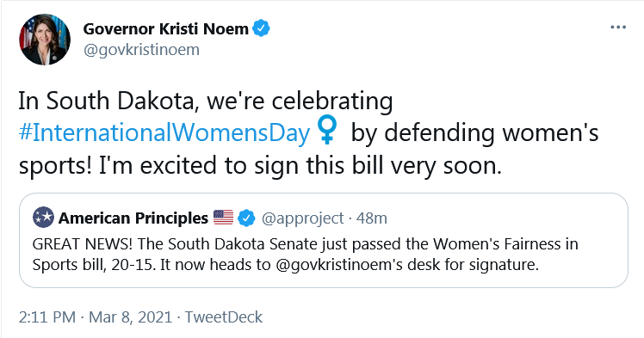Open the American Principles account name
644x338 pixels.
click(x=133, y=218)
